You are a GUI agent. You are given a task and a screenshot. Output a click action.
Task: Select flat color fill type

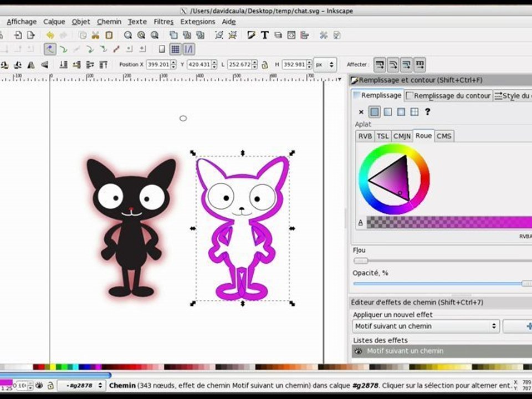[374, 111]
